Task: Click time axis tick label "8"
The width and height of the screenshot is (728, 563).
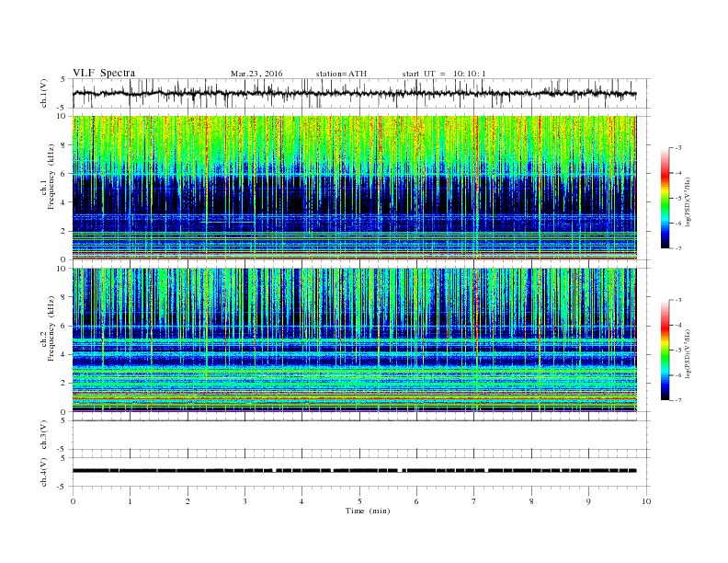Action: [531, 501]
